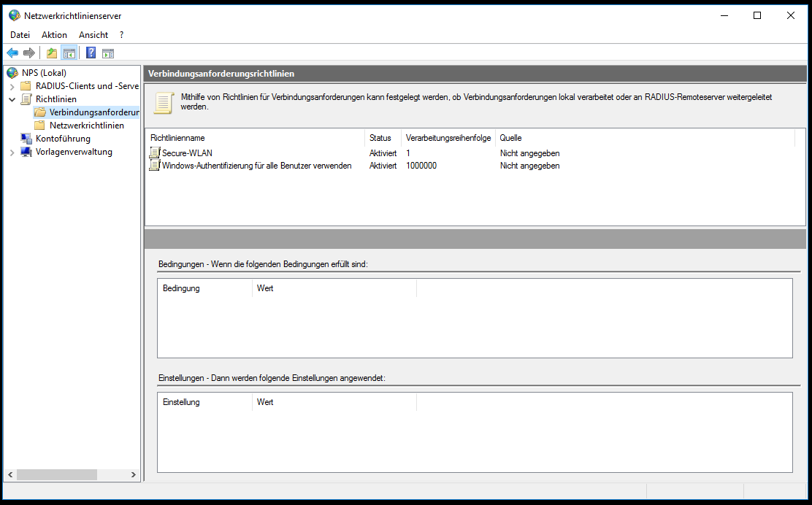Select the Kontoführung tree item

click(63, 139)
